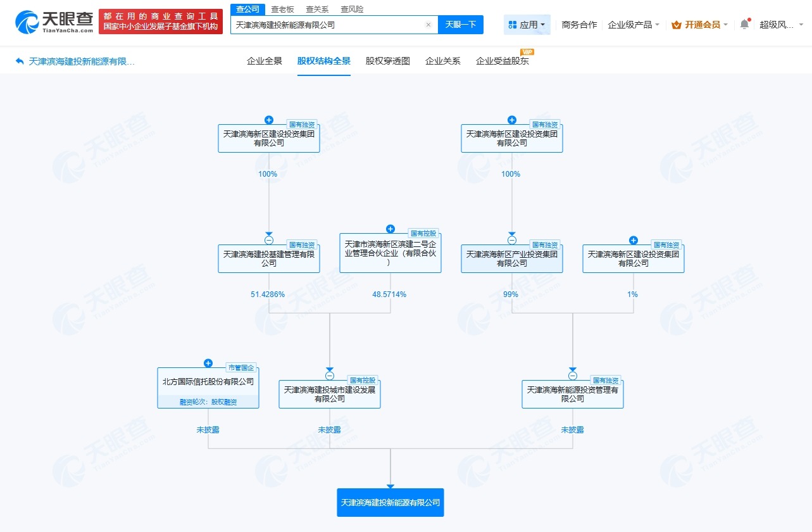812x532 pixels.
Task: Clear the search box with the × icon
Action: [x=428, y=24]
